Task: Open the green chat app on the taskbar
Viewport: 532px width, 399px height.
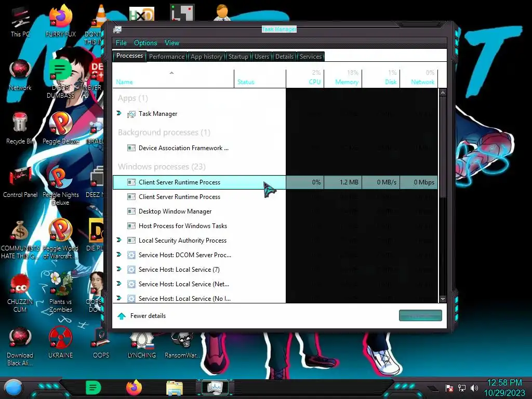Action: pos(94,388)
